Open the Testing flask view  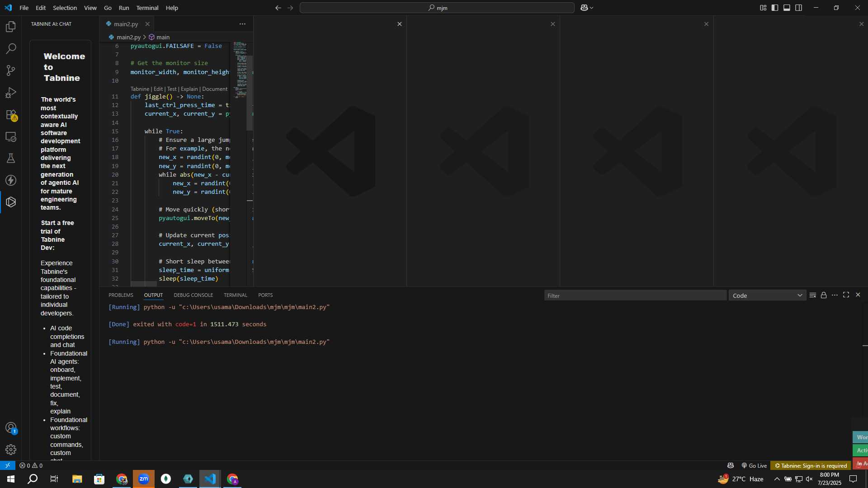[11, 158]
